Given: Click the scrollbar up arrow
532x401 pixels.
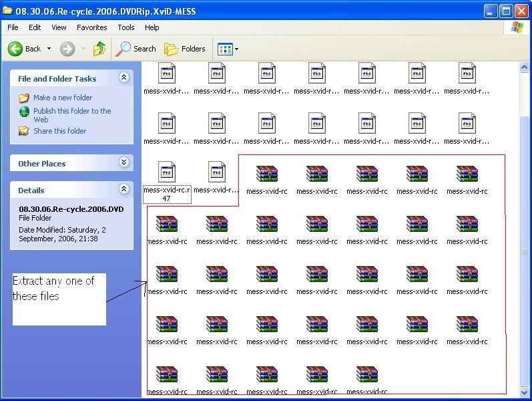Looking at the screenshot, I should coord(524,68).
